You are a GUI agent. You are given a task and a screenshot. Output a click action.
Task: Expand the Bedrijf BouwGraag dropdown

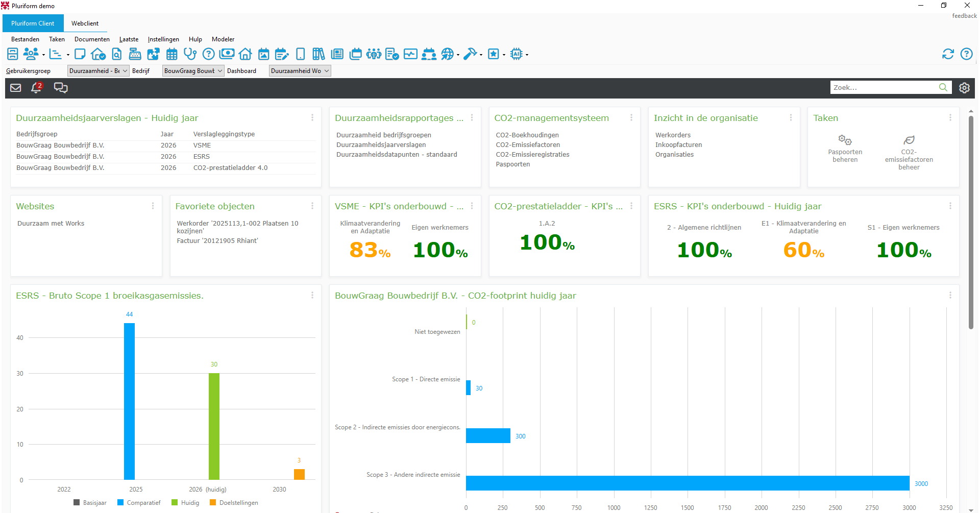pyautogui.click(x=193, y=71)
